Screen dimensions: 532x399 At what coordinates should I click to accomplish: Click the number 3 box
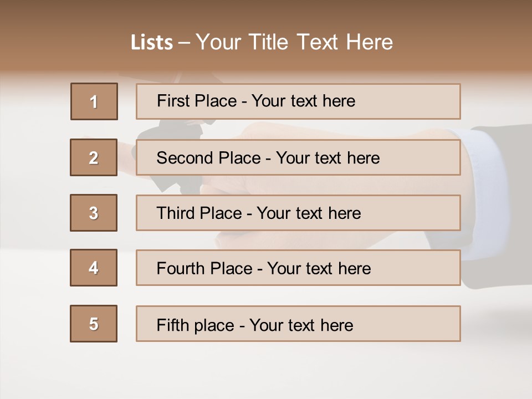(94, 213)
